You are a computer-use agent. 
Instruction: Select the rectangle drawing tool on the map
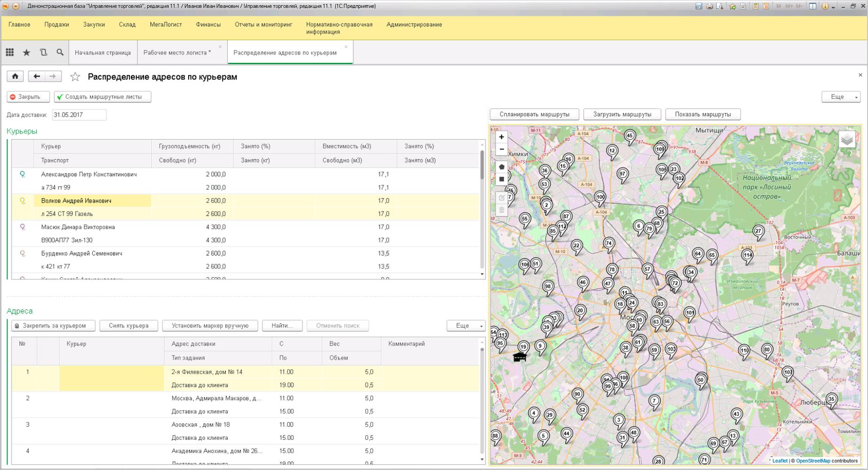pyautogui.click(x=502, y=179)
